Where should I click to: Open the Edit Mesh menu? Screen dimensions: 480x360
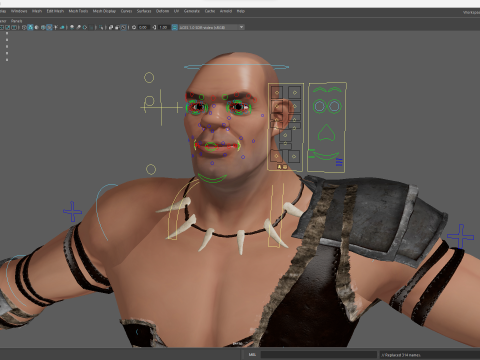click(55, 11)
